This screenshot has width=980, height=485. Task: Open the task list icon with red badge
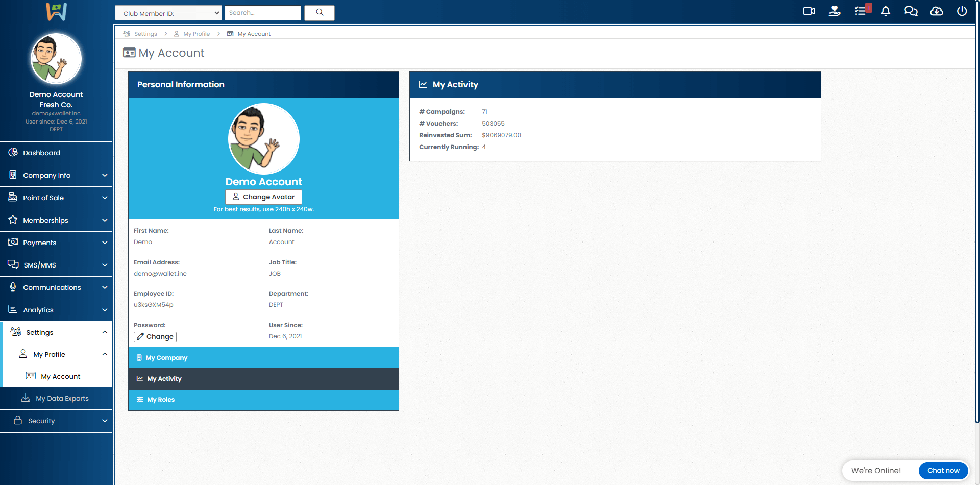[x=861, y=11]
